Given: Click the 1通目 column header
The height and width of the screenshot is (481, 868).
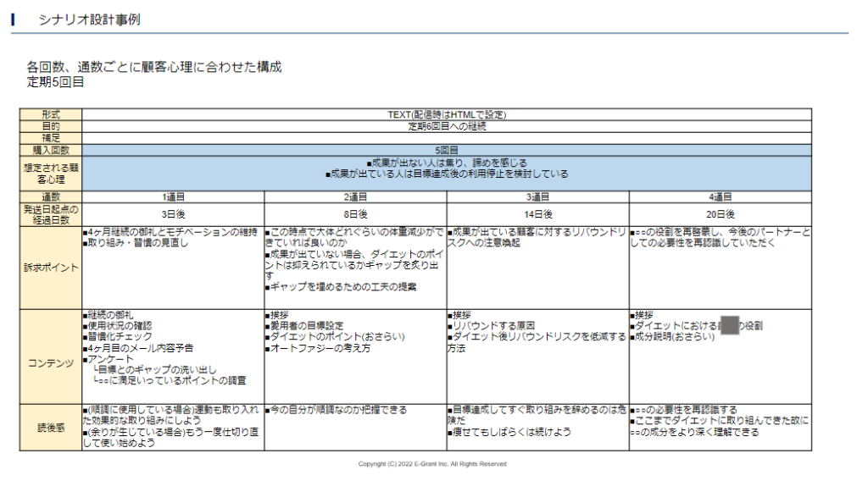Looking at the screenshot, I should [173, 197].
